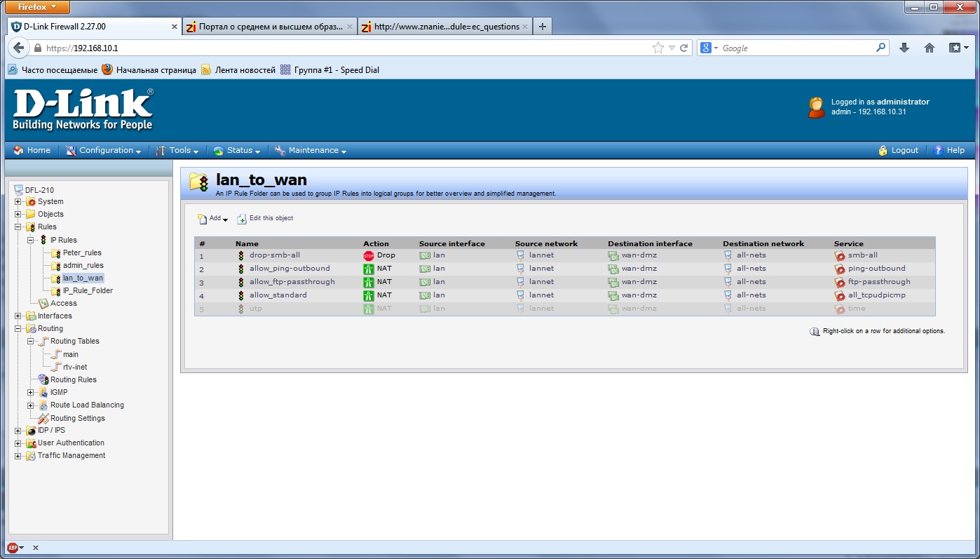The width and height of the screenshot is (980, 559).
Task: Close the D-Link Firewall browser tab
Action: (175, 27)
